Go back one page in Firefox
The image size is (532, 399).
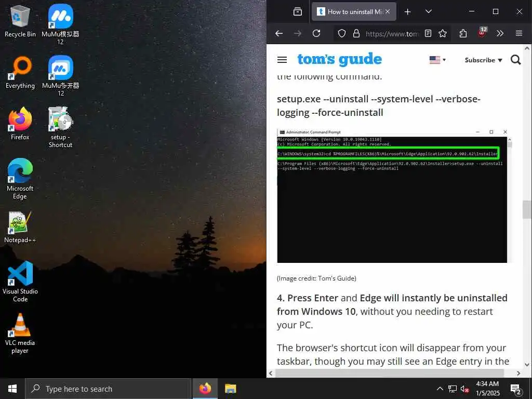coord(279,33)
